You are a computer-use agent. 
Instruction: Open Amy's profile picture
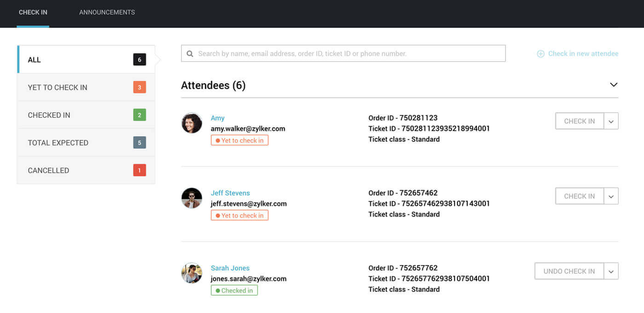coord(192,123)
